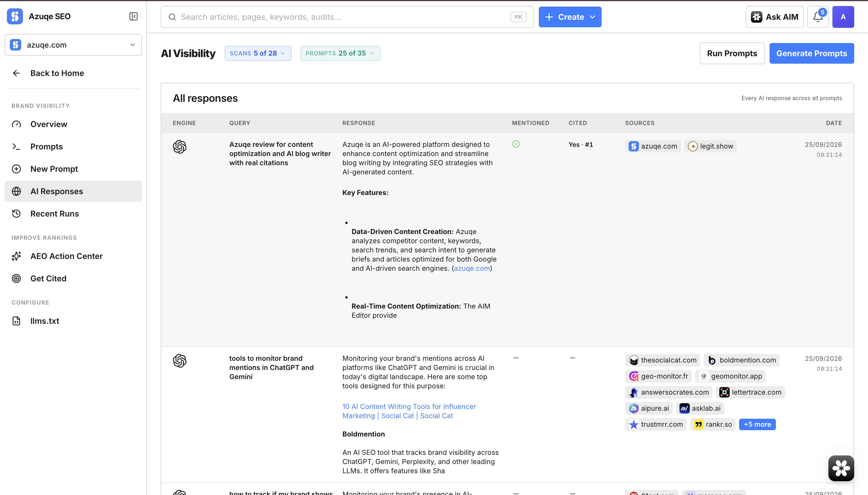Screen dimensions: 868x495
Task: Open the Create dropdown menu
Action: click(569, 17)
